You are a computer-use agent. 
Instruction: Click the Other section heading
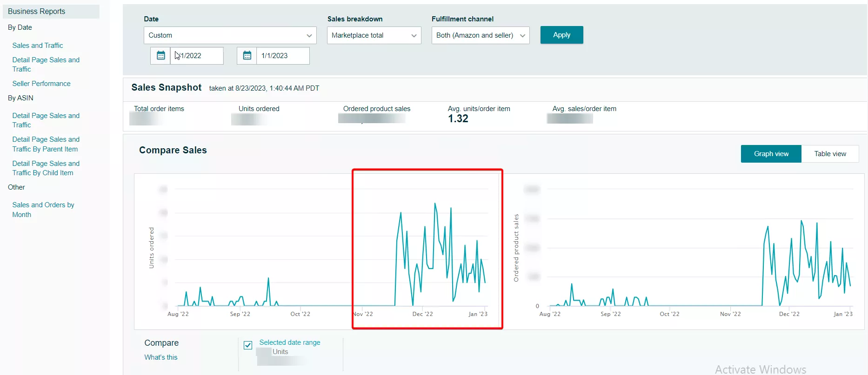click(16, 187)
